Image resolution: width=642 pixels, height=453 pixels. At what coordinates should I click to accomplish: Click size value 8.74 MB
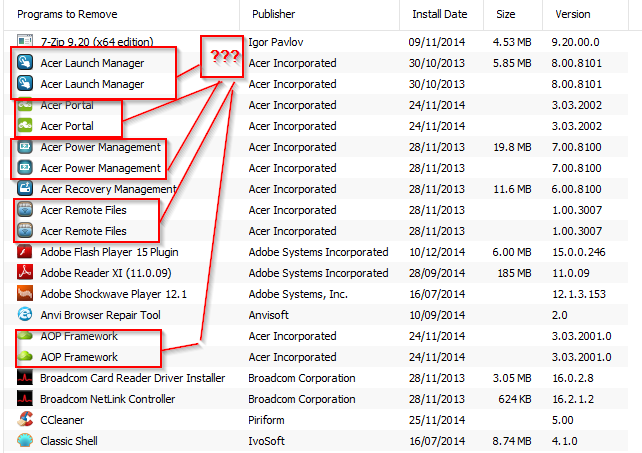tap(512, 441)
